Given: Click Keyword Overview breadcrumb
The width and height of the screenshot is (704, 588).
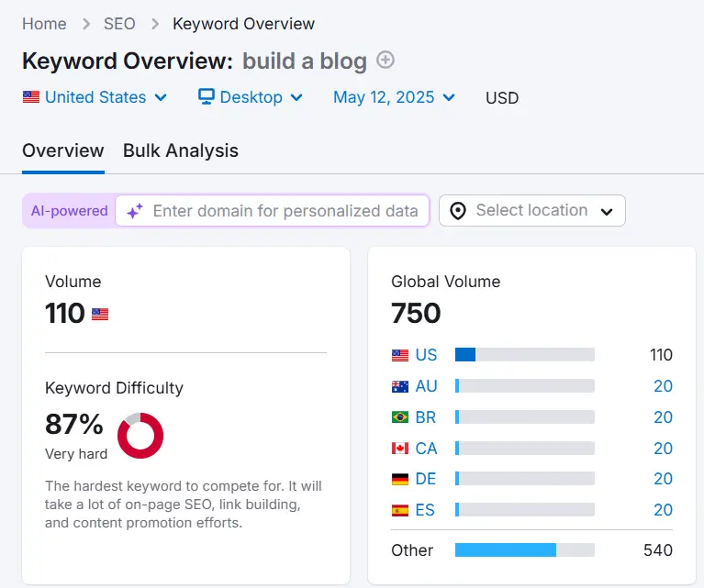Looking at the screenshot, I should 243,24.
